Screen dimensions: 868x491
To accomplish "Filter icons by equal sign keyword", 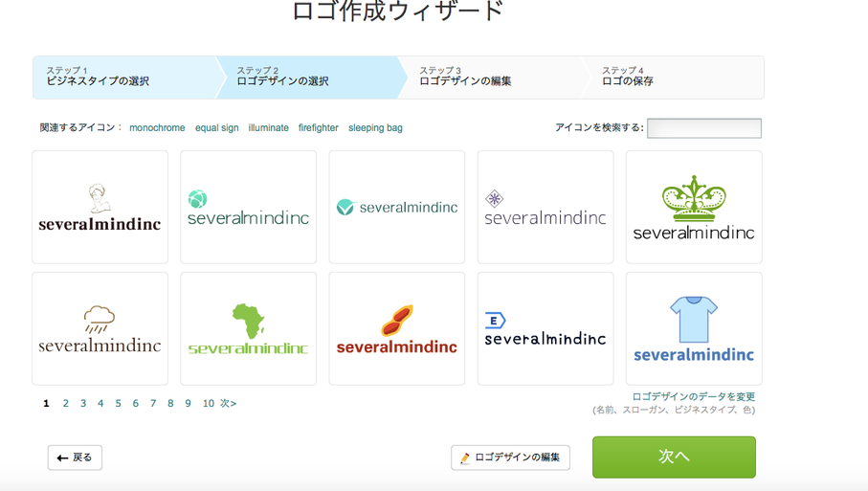I will point(217,128).
